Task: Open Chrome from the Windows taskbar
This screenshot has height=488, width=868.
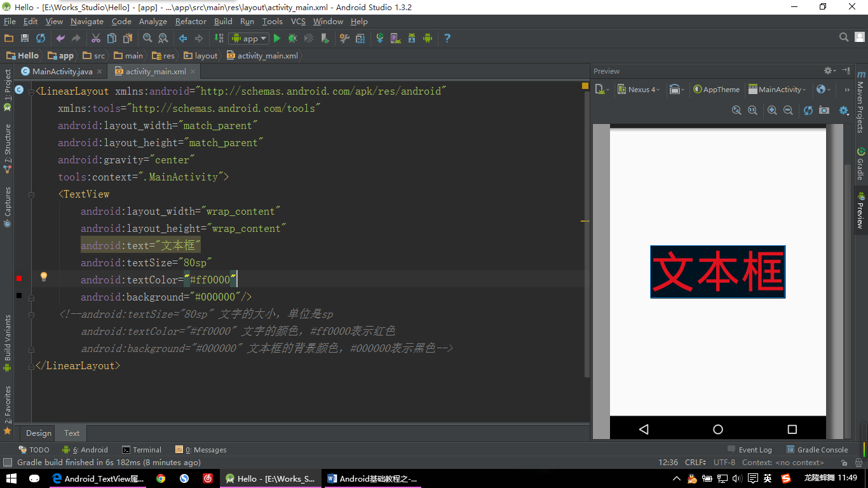Action: point(161,478)
